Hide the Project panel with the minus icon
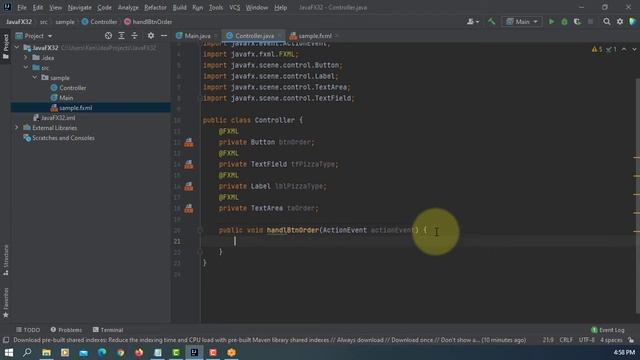This screenshot has height=360, width=640. click(164, 36)
